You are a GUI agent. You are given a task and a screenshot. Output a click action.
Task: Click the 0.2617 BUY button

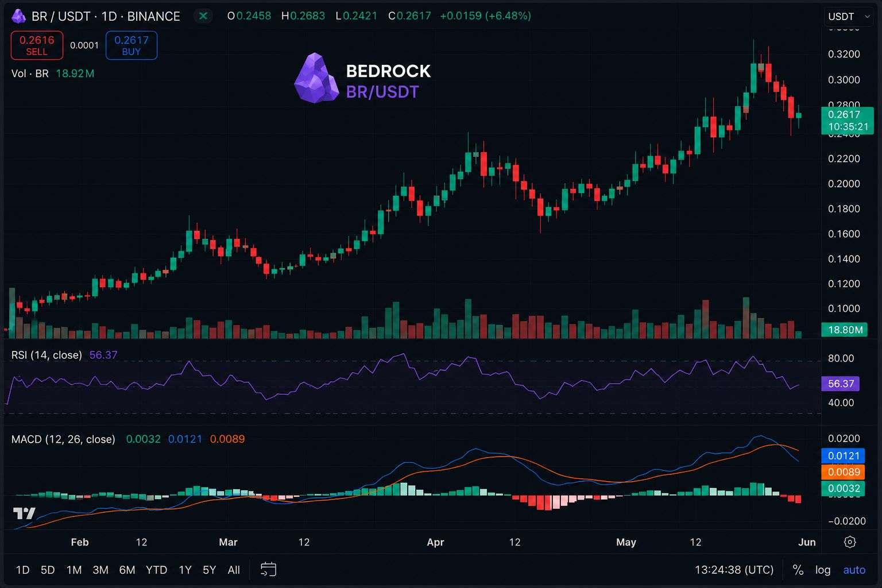pos(131,45)
